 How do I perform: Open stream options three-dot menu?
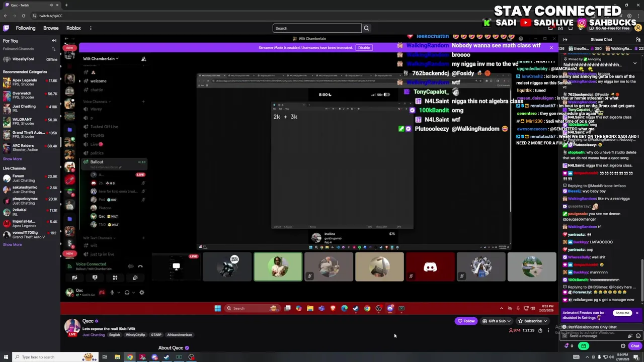pyautogui.click(x=548, y=330)
